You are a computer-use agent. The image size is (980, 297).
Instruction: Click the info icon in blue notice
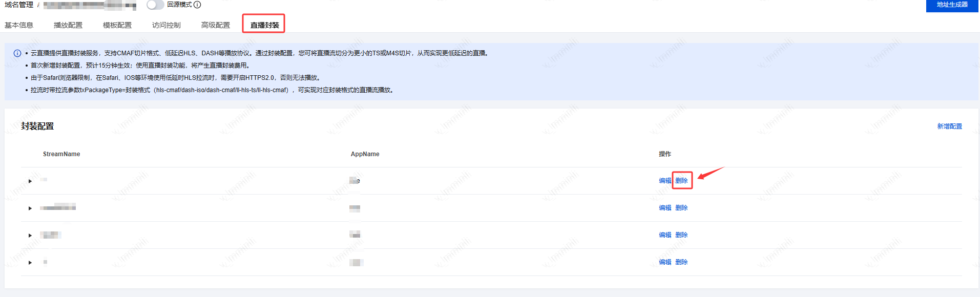17,53
